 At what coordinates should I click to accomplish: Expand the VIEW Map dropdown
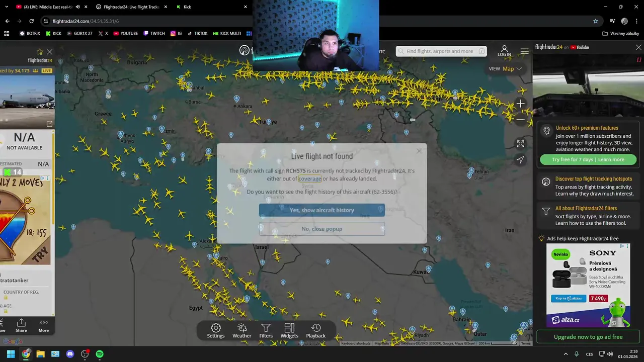(505, 69)
